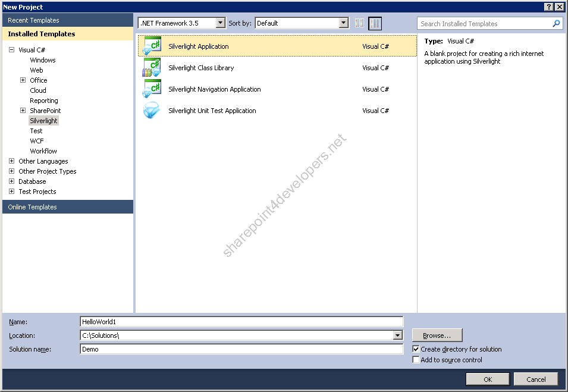Select the Workflow template category
The height and width of the screenshot is (392, 568).
coord(43,151)
